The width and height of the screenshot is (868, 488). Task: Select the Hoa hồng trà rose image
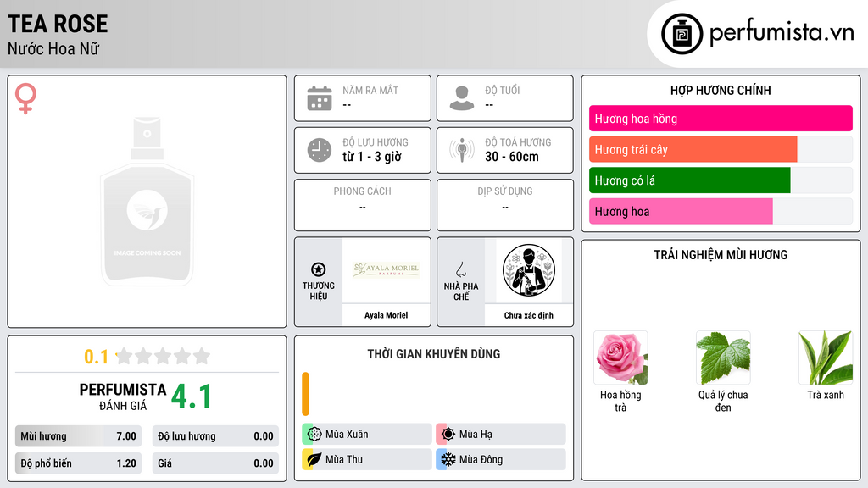pos(620,358)
